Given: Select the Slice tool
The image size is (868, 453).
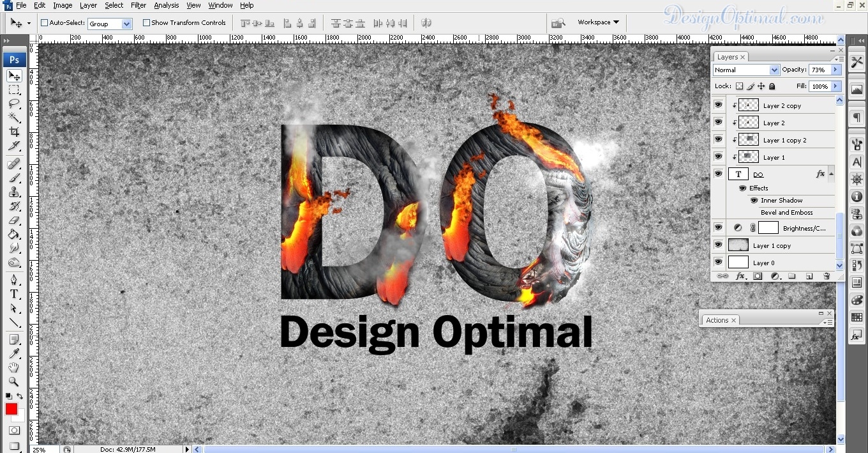Looking at the screenshot, I should tap(14, 146).
